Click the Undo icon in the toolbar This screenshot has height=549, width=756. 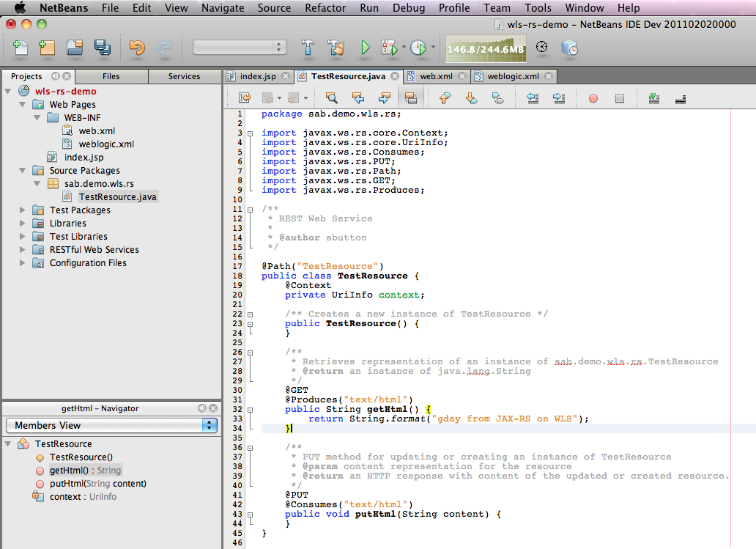click(x=137, y=48)
